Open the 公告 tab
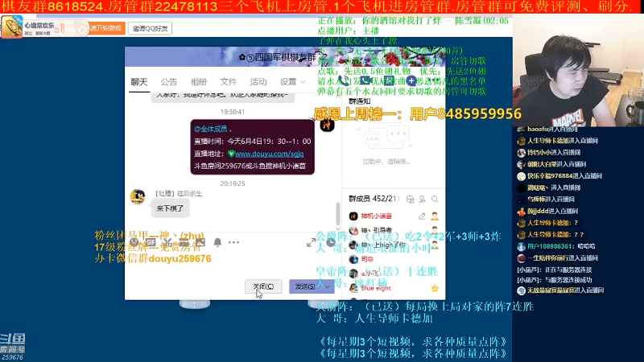 click(x=169, y=82)
